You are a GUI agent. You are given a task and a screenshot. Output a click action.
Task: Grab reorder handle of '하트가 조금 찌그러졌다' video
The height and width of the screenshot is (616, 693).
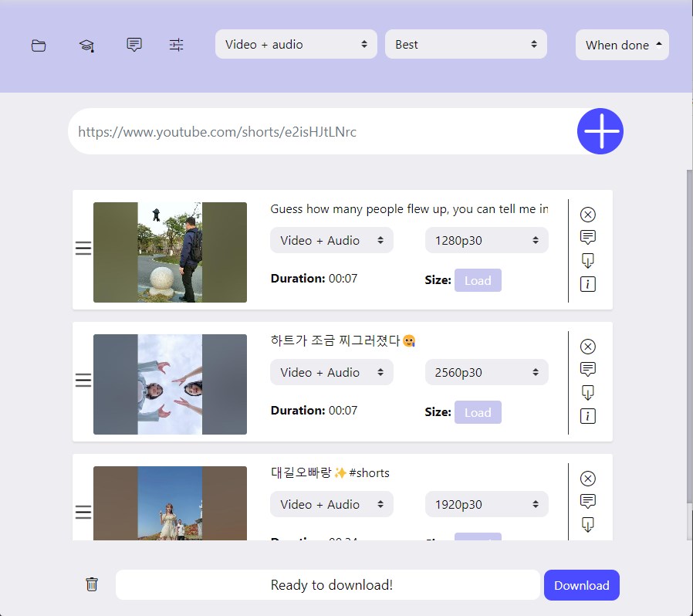pos(83,381)
